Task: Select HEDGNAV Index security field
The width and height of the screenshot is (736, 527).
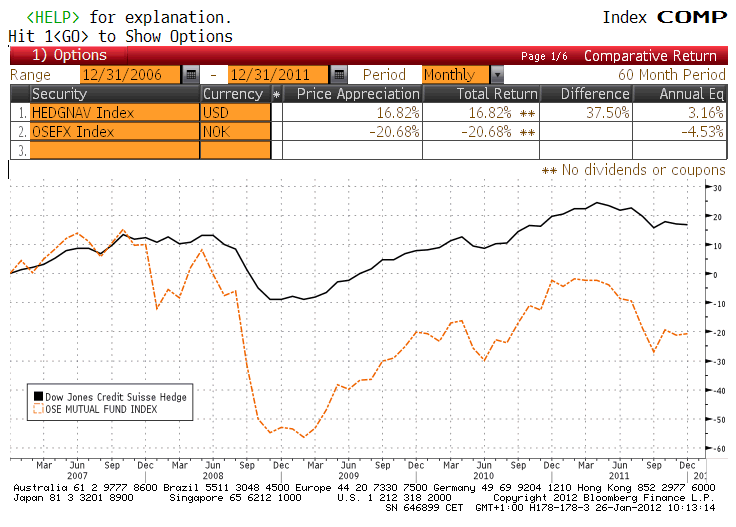Action: tap(115, 113)
